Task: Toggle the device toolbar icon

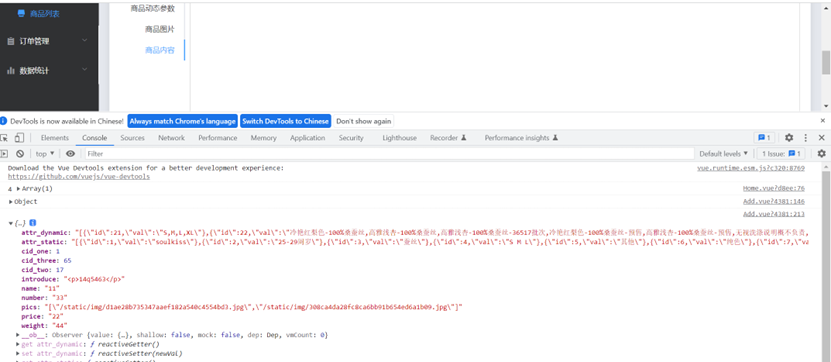Action: pyautogui.click(x=19, y=138)
